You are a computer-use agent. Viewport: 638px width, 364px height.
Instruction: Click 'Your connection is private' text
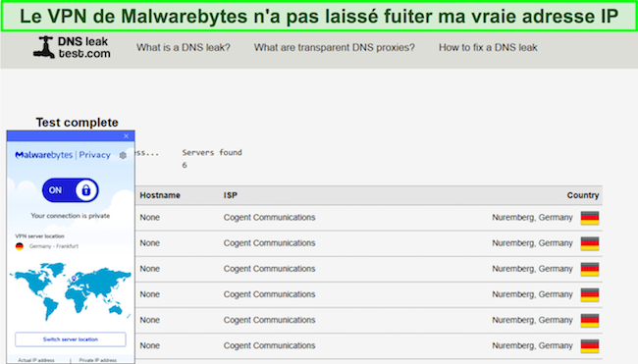click(x=71, y=216)
